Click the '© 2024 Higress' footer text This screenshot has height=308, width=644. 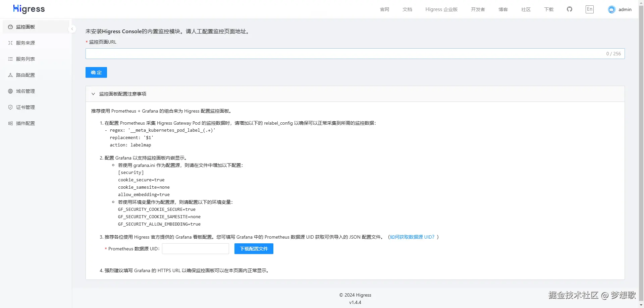pyautogui.click(x=355, y=295)
